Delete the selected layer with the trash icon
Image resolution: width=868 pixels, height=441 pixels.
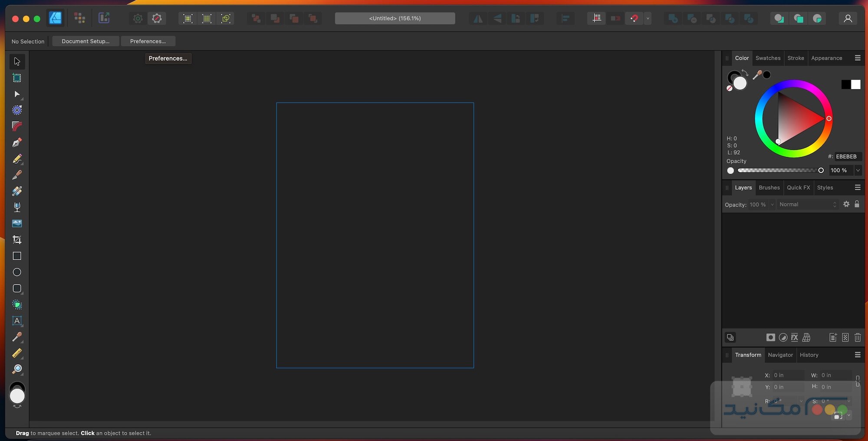click(x=858, y=337)
